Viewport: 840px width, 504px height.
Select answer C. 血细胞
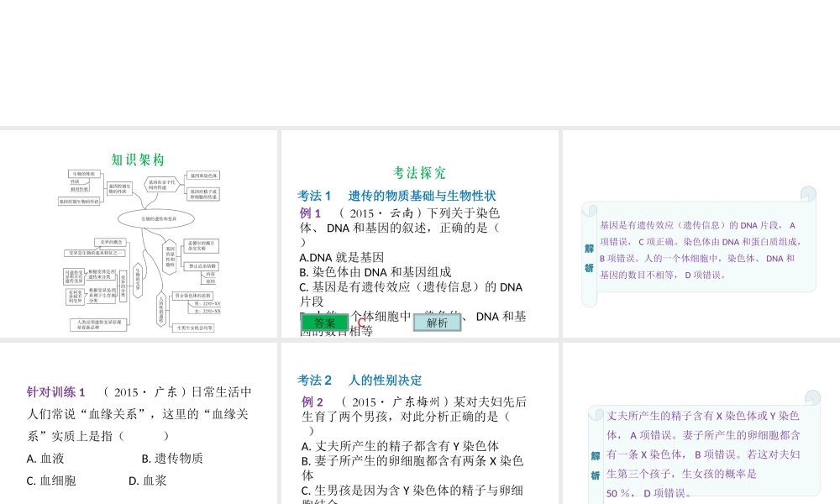pyautogui.click(x=51, y=480)
